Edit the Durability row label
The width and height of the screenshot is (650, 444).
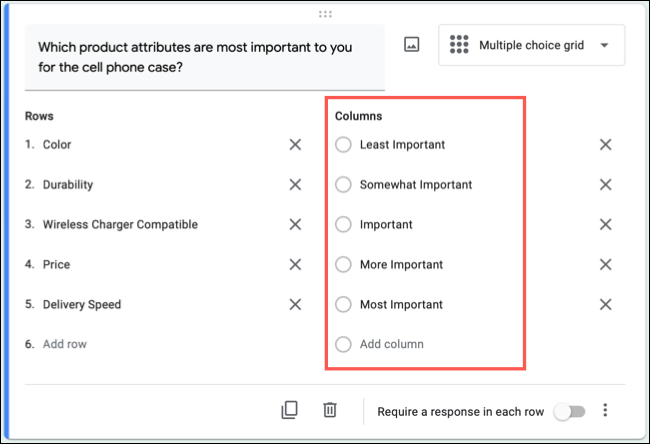68,184
